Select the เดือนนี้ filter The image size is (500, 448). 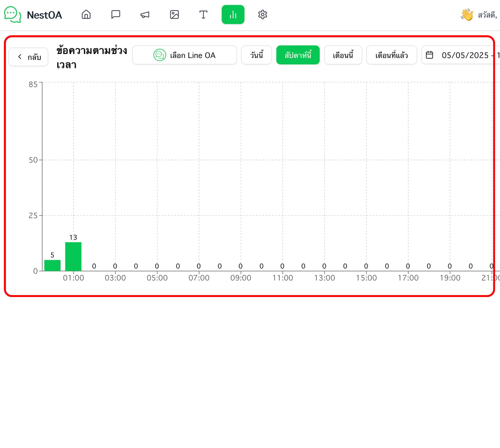pyautogui.click(x=343, y=55)
